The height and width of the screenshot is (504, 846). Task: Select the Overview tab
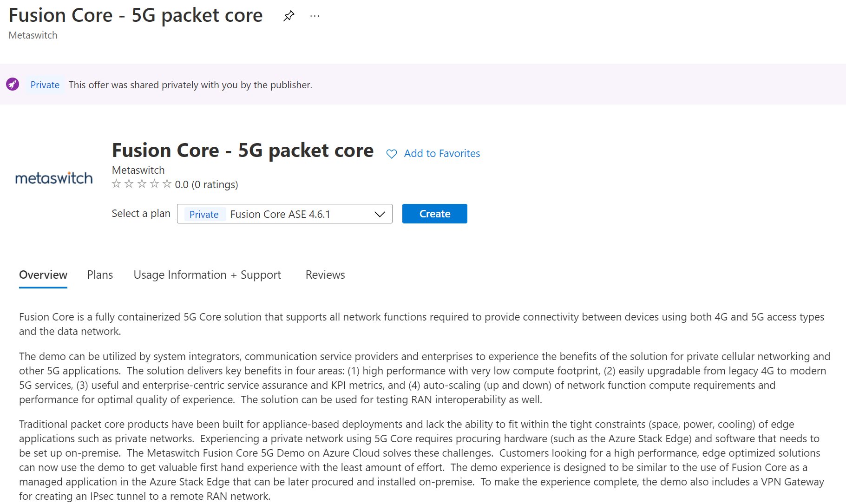click(43, 275)
